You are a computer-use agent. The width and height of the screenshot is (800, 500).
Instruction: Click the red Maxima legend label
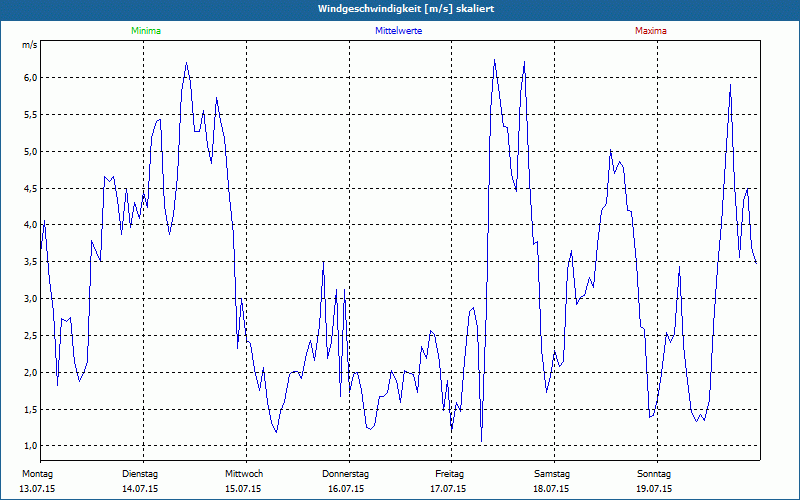tap(651, 31)
